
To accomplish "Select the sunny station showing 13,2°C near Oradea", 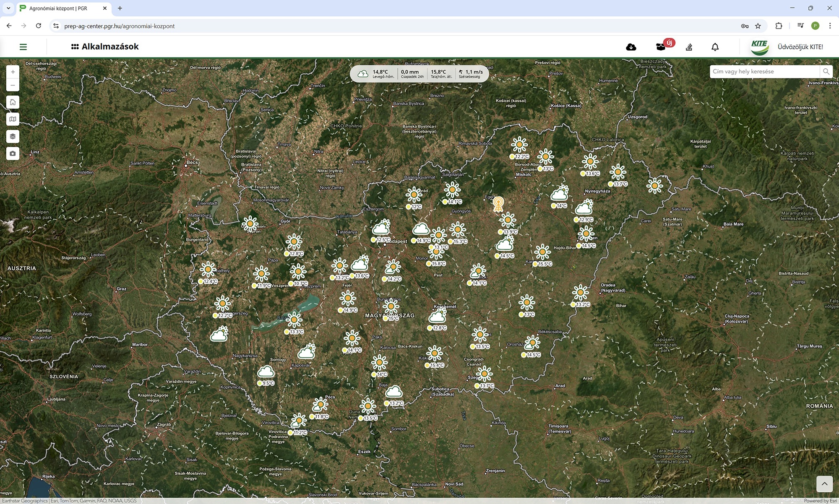I will 581,292.
